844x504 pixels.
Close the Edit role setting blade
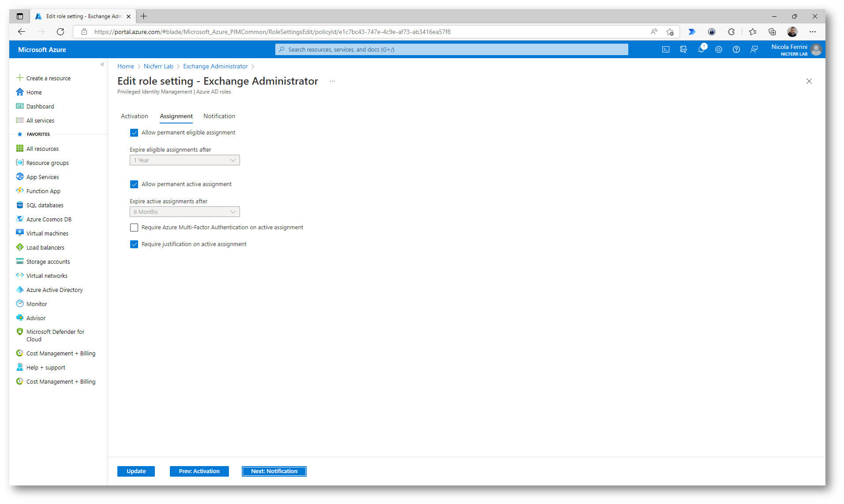pos(809,81)
